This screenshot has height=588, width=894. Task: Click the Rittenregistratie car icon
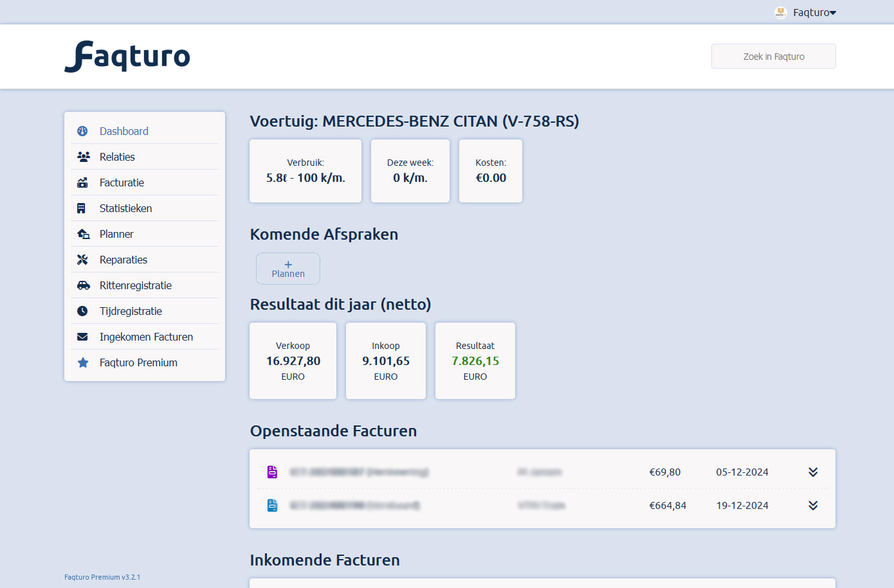[x=83, y=285]
